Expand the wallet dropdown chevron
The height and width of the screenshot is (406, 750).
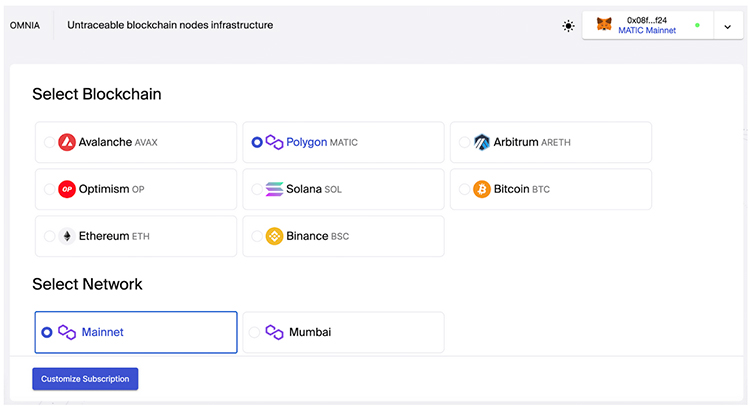click(x=728, y=27)
